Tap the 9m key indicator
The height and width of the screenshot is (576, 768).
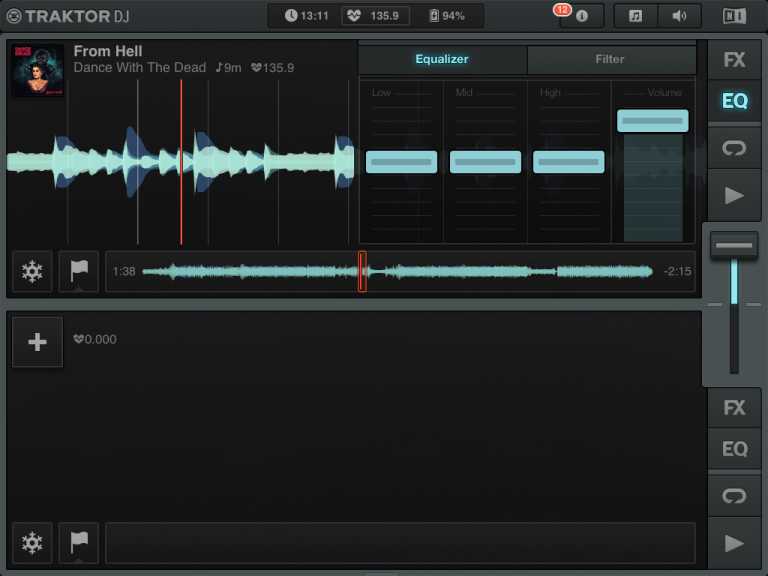coord(229,68)
